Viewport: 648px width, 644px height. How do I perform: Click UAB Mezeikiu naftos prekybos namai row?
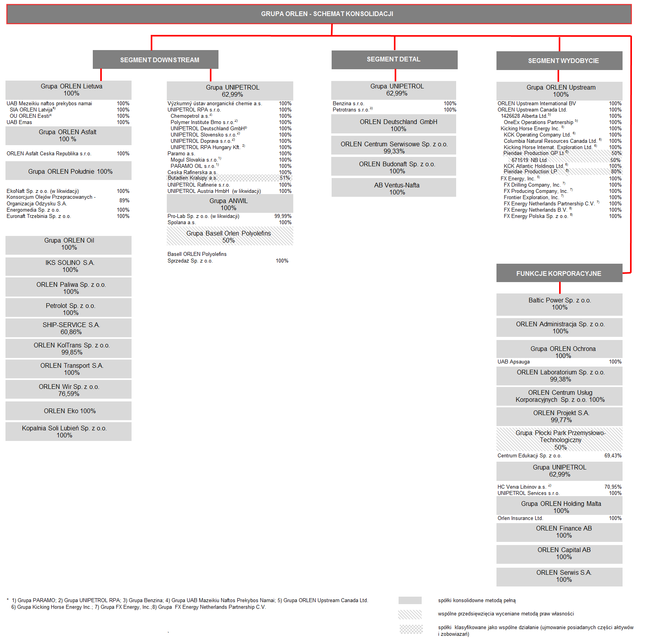tap(68, 104)
